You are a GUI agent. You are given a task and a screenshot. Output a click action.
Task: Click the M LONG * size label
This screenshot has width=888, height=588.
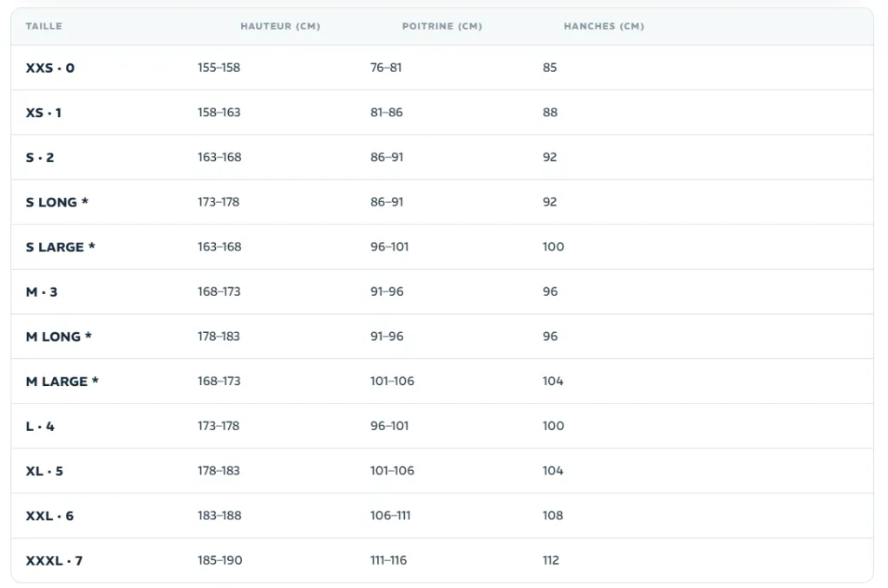point(58,336)
